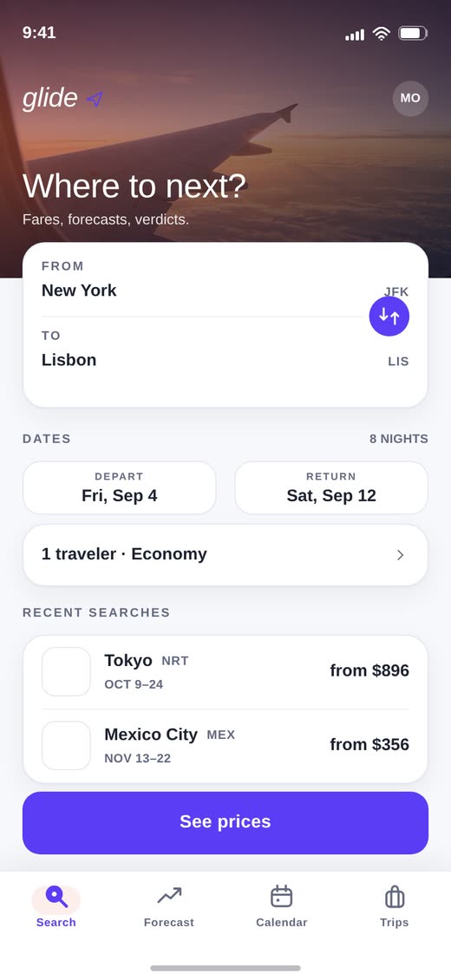
Task: Reopen Tokyo NRT recent search from $896
Action: point(225,672)
